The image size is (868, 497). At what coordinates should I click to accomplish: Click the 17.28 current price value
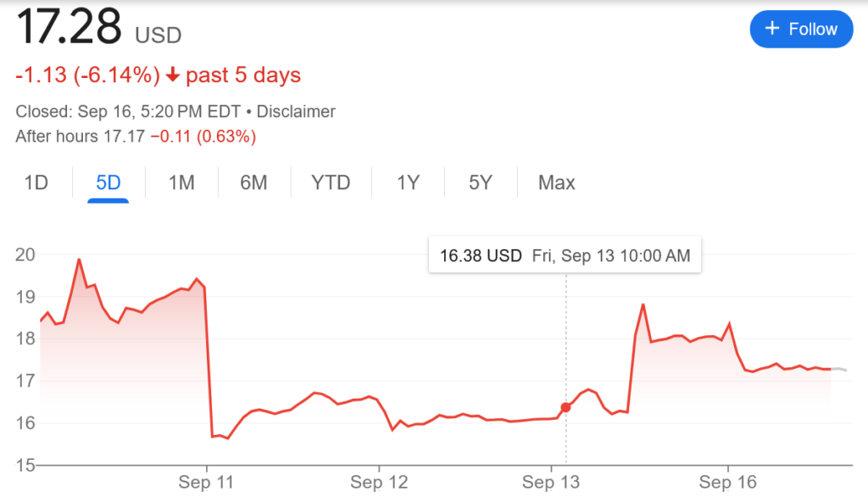click(x=69, y=27)
